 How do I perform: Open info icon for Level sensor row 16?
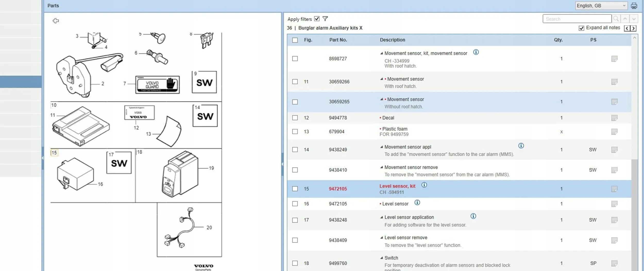click(417, 203)
